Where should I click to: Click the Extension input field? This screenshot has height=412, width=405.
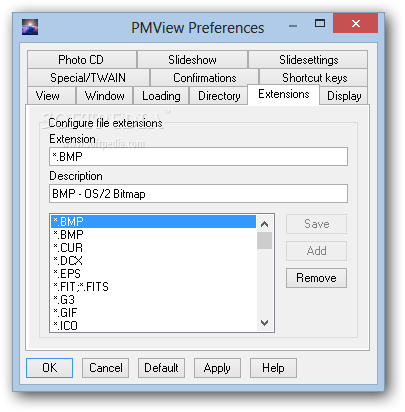(x=198, y=156)
